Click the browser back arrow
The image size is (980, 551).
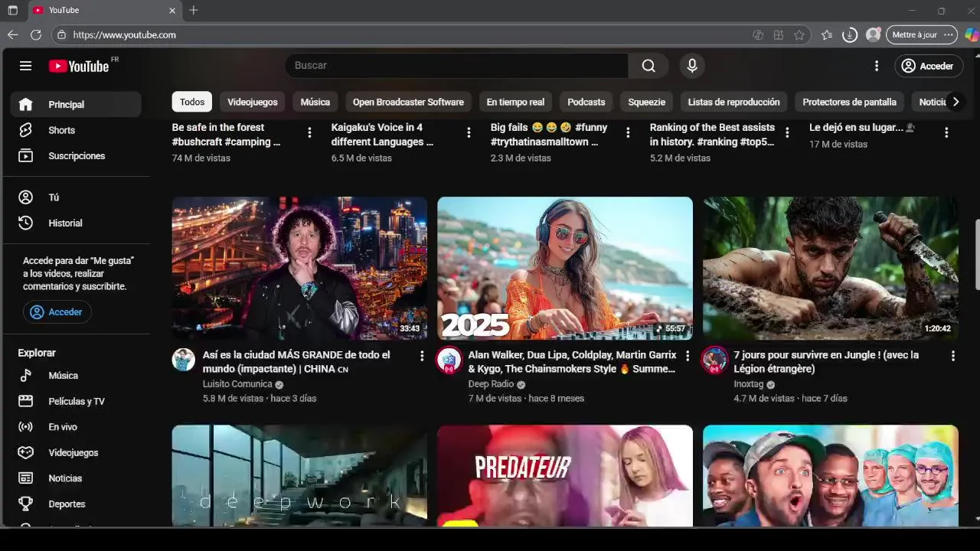[12, 34]
